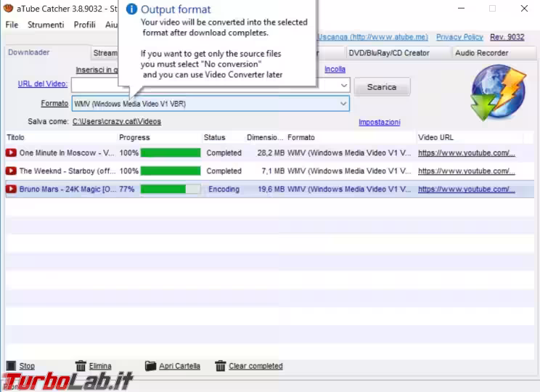Expand the URL del Video dropdown arrow
The height and width of the screenshot is (392, 540).
[x=344, y=86]
